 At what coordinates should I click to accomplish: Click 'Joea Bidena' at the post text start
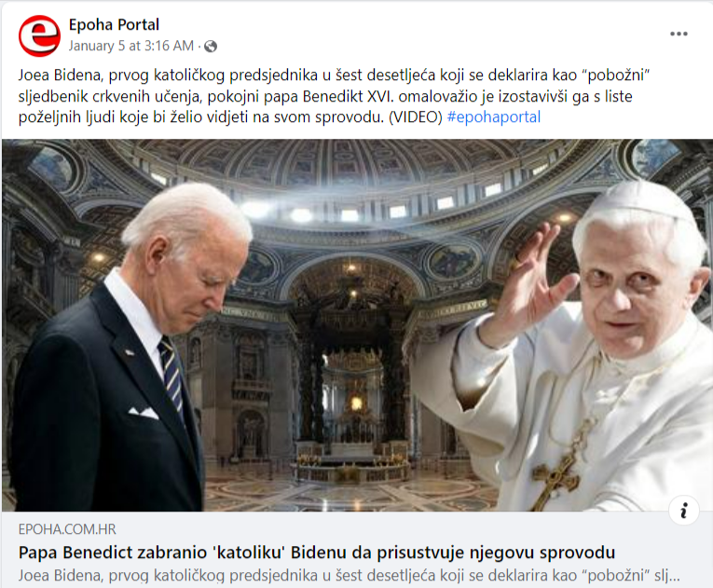click(x=60, y=75)
